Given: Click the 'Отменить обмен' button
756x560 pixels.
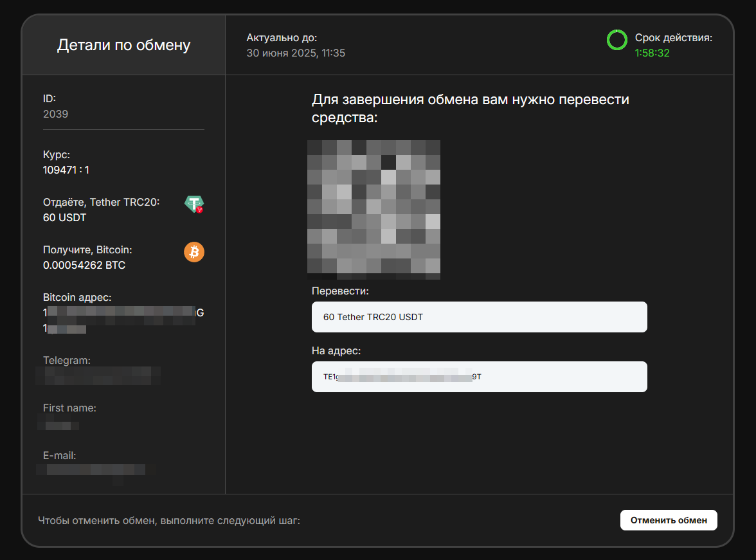Looking at the screenshot, I should [x=669, y=520].
